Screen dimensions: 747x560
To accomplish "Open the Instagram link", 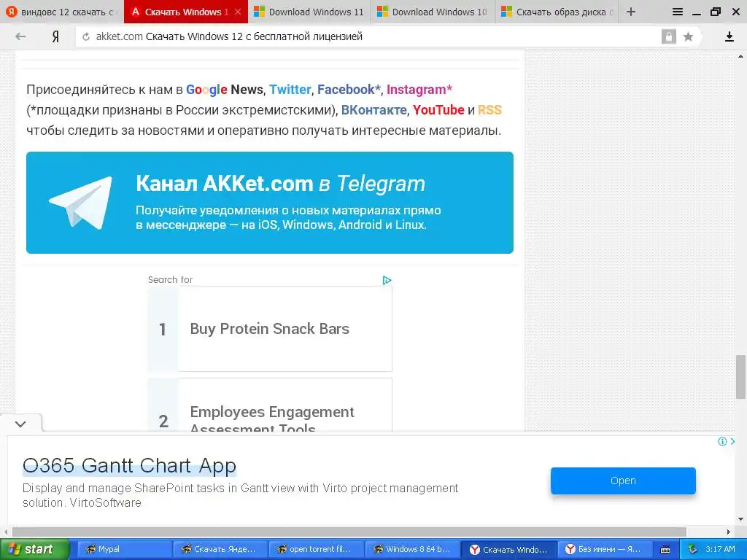I will (x=419, y=90).
